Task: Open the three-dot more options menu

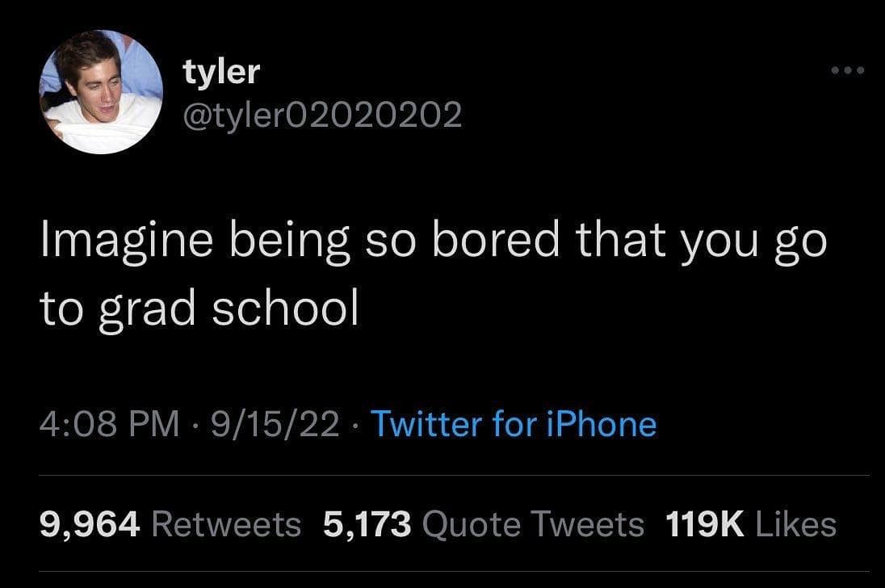Action: click(849, 70)
